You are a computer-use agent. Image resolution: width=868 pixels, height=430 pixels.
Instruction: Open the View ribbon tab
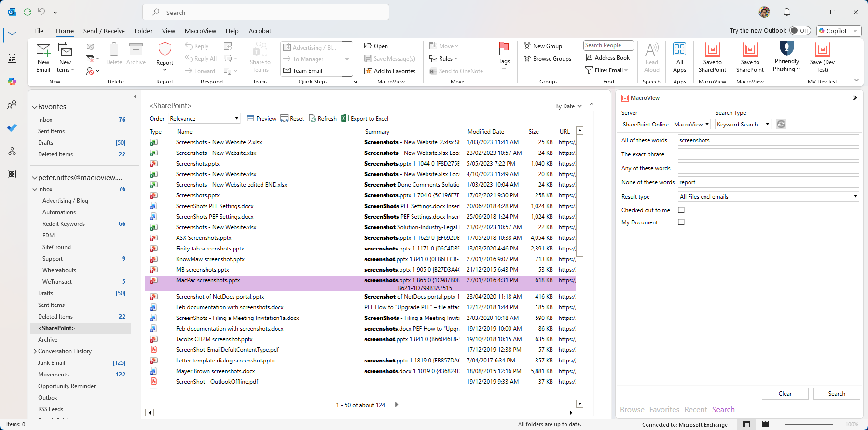point(168,31)
